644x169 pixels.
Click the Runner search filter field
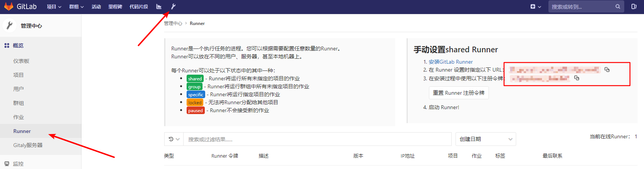coord(317,139)
